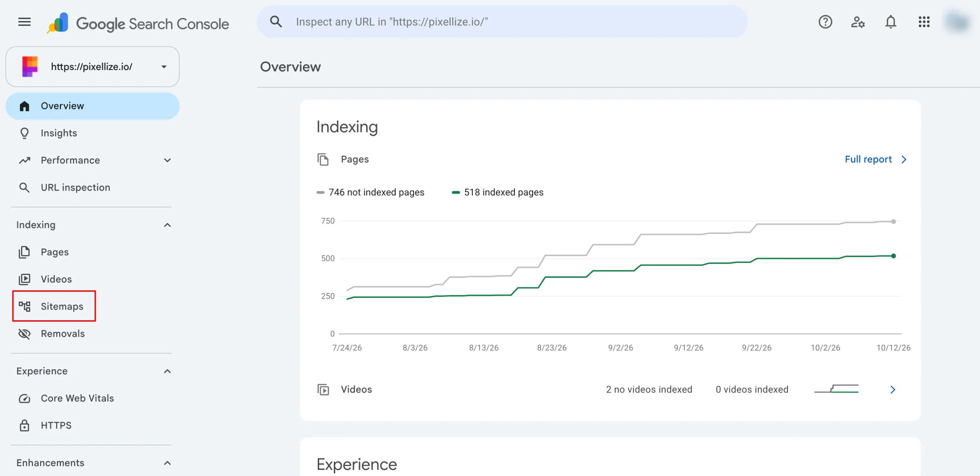Collapse the Experience sidebar section

[x=167, y=371]
